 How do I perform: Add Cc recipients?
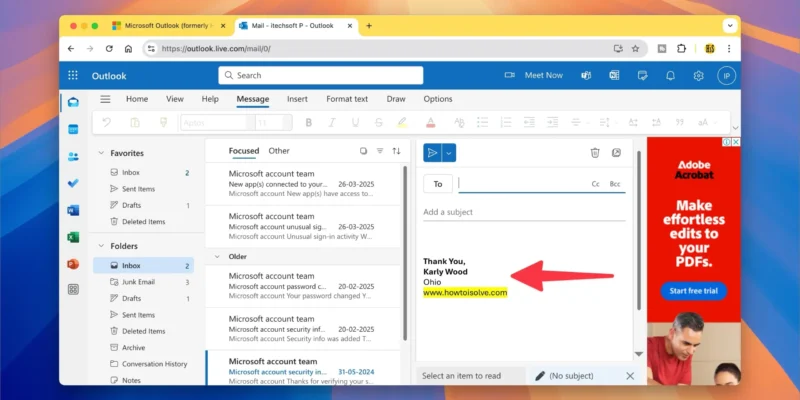pos(595,184)
